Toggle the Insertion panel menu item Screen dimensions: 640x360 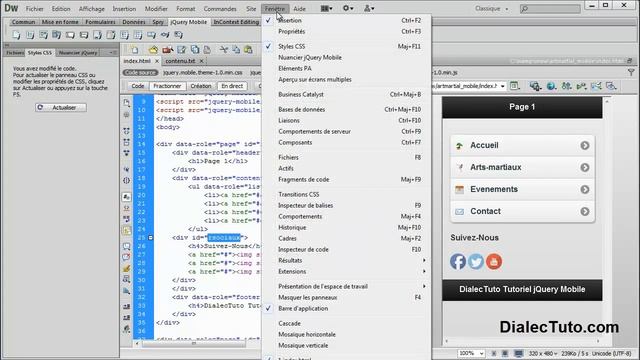point(346,20)
